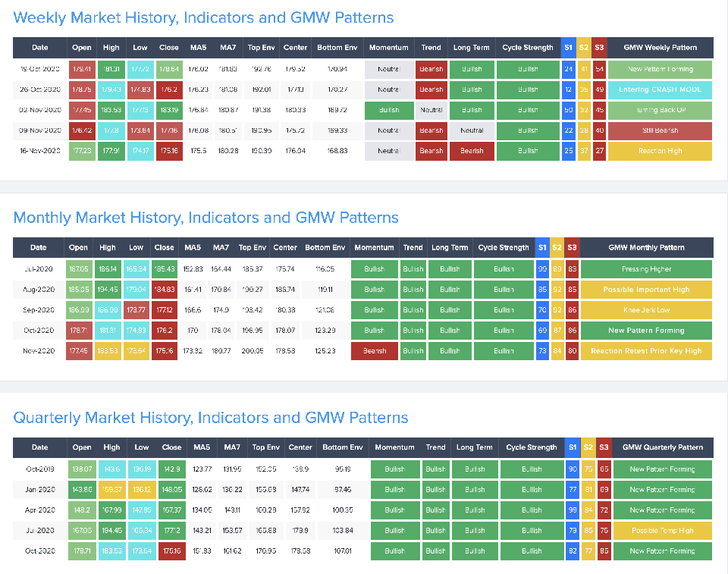Click the Top Env value 192.01 in the 26-Oct-2020 row
The image size is (728, 574).
pos(262,89)
